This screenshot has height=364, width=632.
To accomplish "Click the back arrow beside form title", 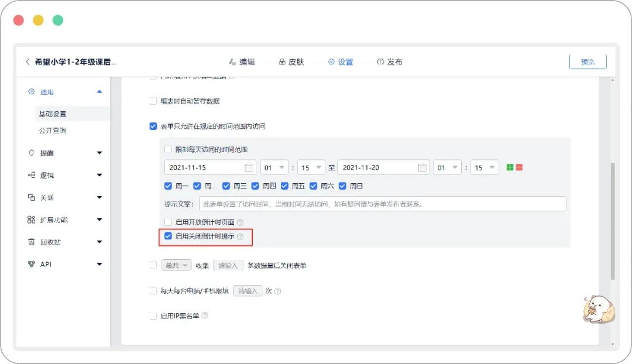I will tap(28, 61).
